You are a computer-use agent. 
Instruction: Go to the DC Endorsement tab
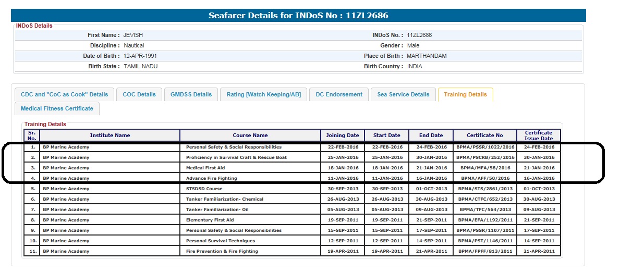(339, 94)
